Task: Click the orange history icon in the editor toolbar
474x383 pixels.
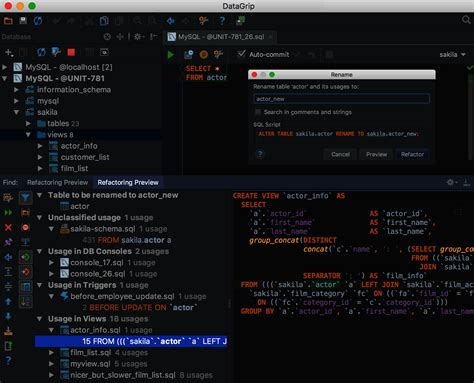Action: pyautogui.click(x=204, y=54)
